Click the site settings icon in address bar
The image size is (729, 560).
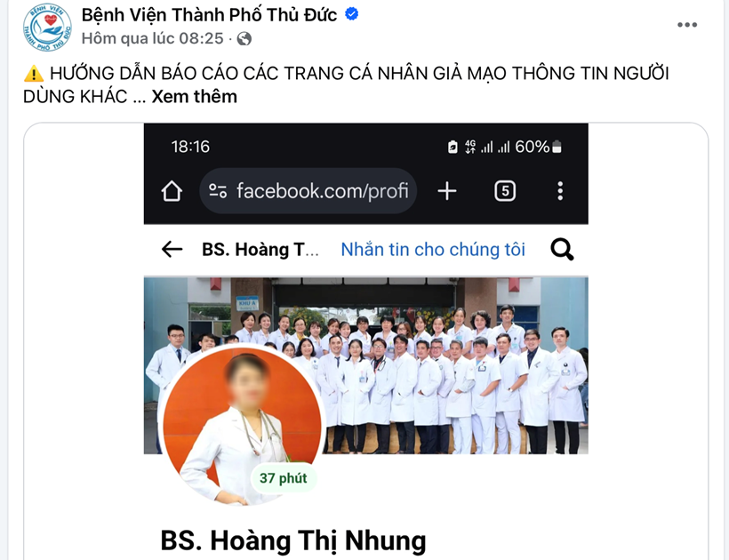click(218, 191)
